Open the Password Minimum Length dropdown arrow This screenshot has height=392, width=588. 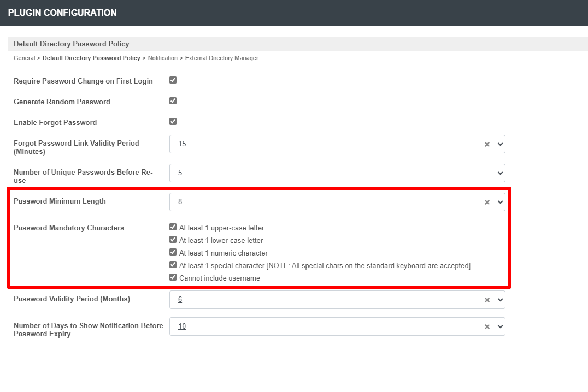tap(499, 203)
